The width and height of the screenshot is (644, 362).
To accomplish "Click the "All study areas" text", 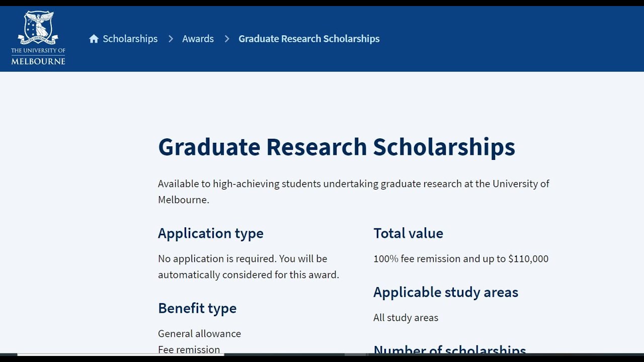I will (x=406, y=318).
